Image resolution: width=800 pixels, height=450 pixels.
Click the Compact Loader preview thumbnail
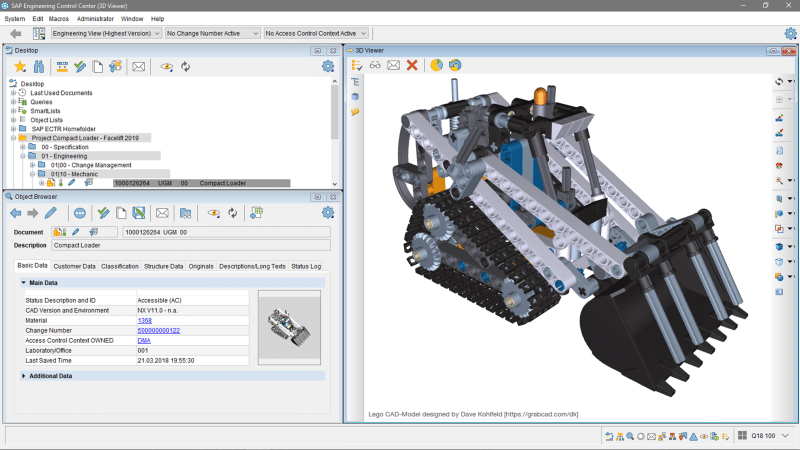[289, 328]
